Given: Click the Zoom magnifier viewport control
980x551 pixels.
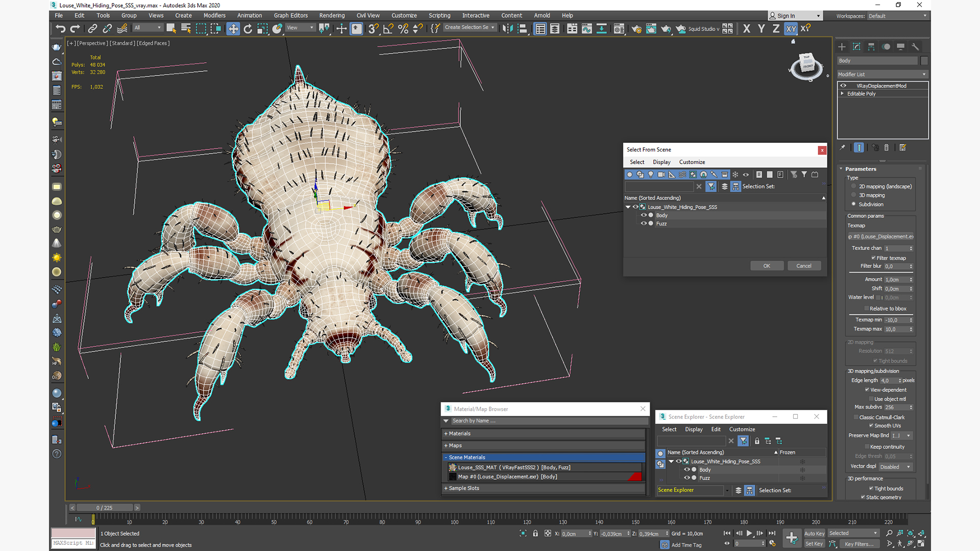Looking at the screenshot, I should click(x=889, y=533).
